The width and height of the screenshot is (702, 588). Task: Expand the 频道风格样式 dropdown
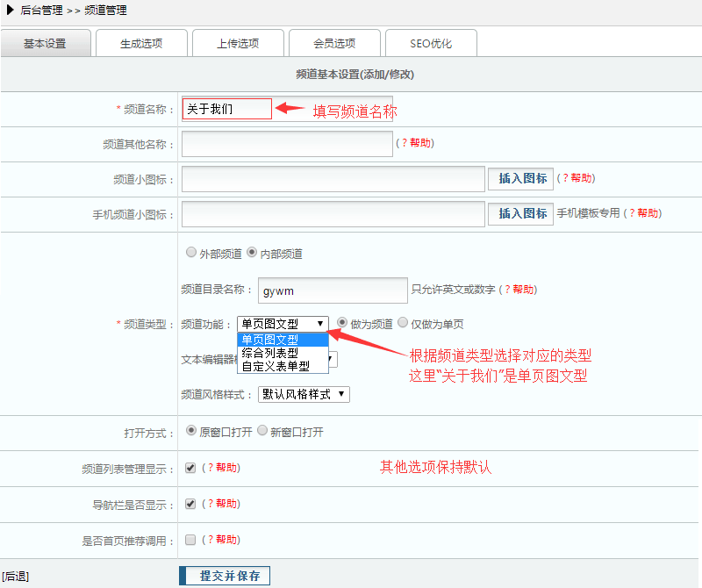(304, 394)
